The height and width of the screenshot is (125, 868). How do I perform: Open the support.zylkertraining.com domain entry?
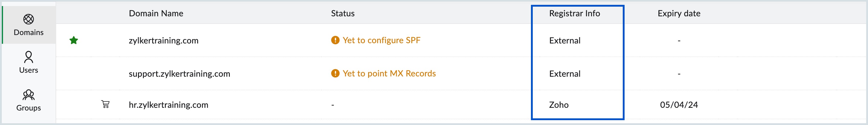(x=179, y=74)
